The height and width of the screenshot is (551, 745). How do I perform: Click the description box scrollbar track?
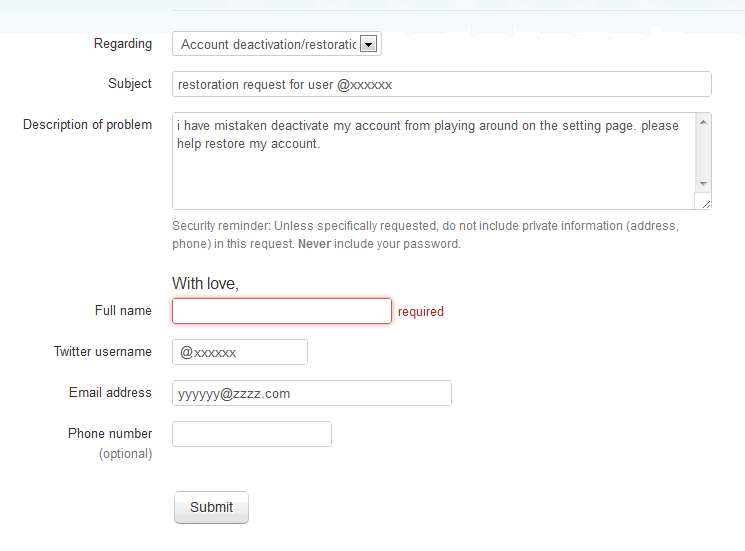coord(703,153)
